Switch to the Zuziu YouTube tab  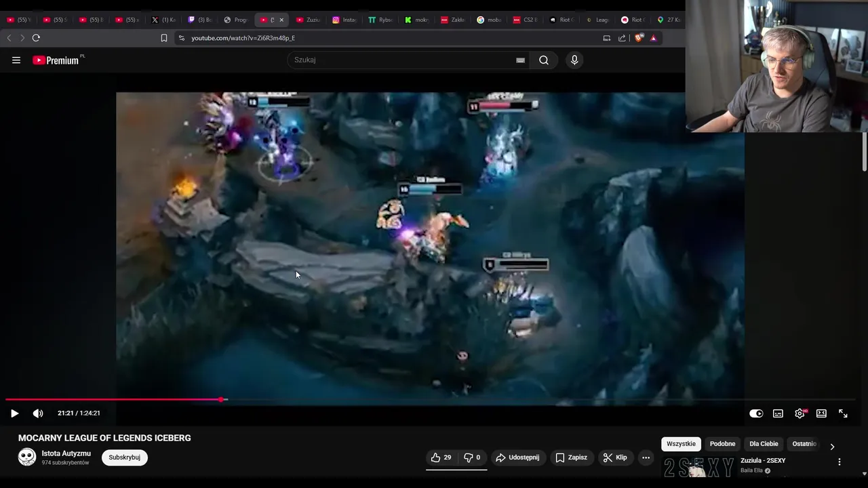[x=308, y=20]
